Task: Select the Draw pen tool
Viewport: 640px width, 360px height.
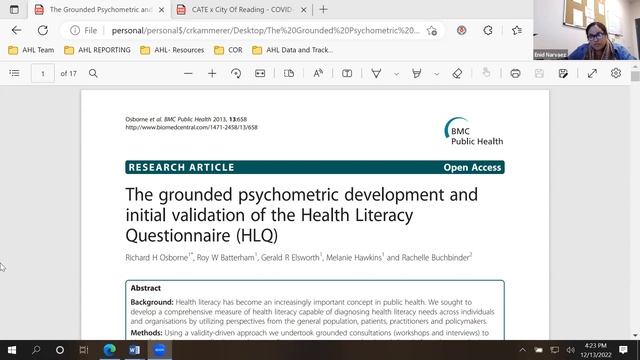Action: tap(376, 73)
